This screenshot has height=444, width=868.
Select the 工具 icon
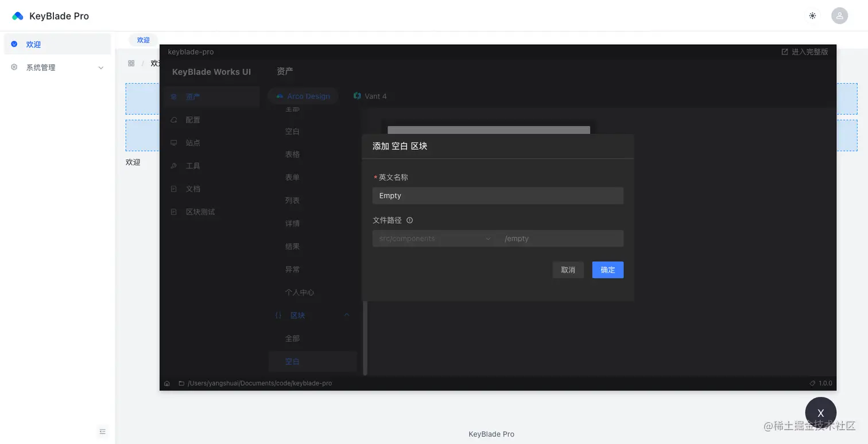click(173, 166)
